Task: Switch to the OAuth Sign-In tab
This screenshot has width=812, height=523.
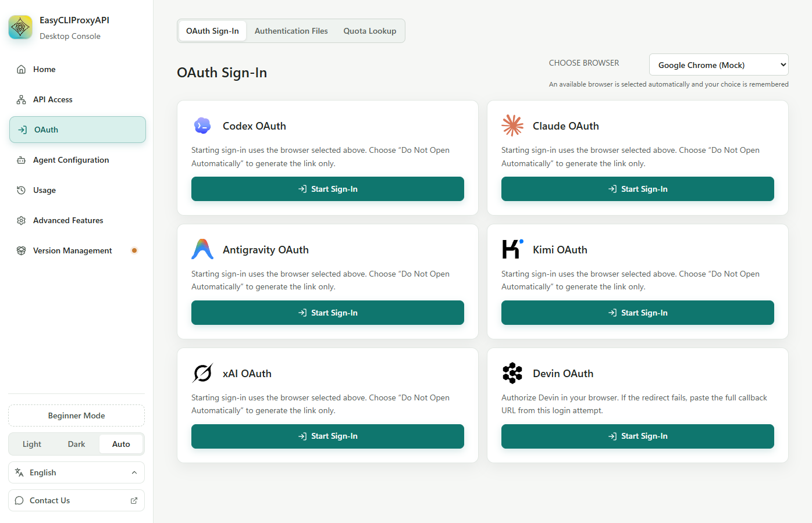Action: 212,31
